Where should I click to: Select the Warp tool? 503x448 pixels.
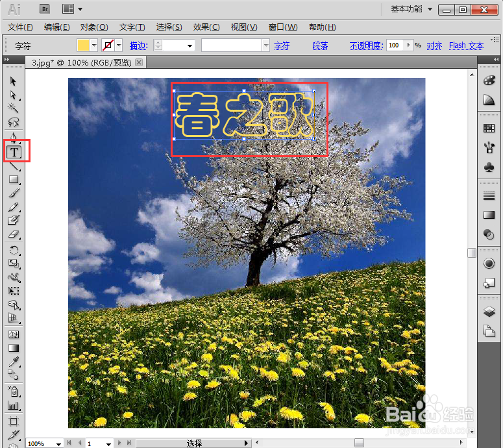pyautogui.click(x=14, y=277)
